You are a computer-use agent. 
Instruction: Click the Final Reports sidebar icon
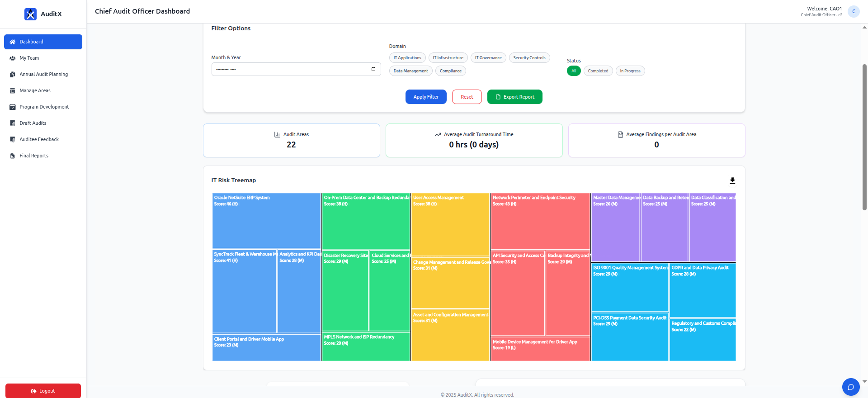pos(13,156)
